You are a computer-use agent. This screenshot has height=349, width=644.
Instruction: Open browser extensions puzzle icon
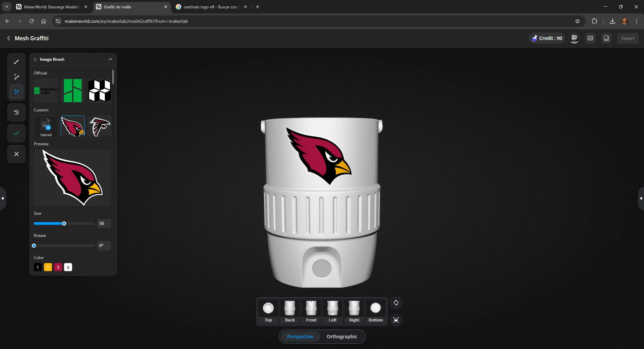coord(594,21)
